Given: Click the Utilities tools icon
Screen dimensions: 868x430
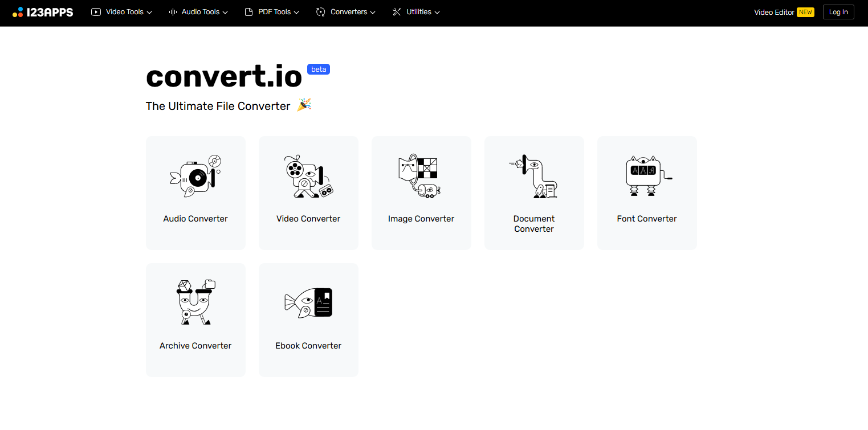Looking at the screenshot, I should [x=397, y=12].
